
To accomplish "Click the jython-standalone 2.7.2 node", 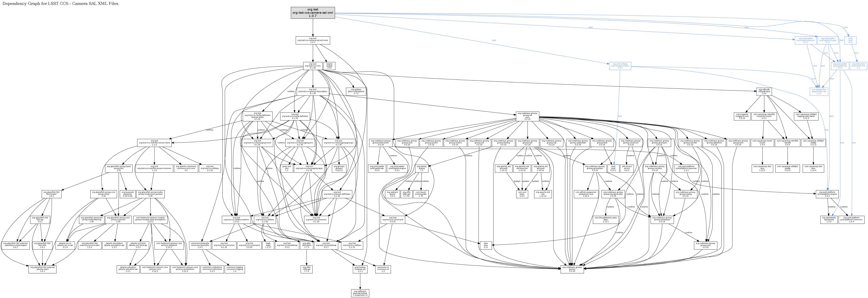I will (356, 91).
